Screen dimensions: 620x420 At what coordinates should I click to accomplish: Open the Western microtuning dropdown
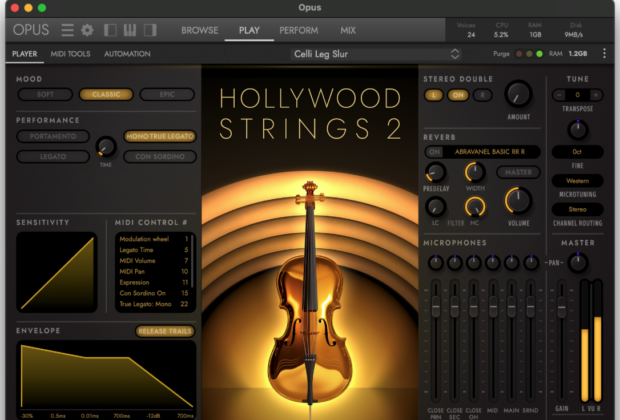577,180
